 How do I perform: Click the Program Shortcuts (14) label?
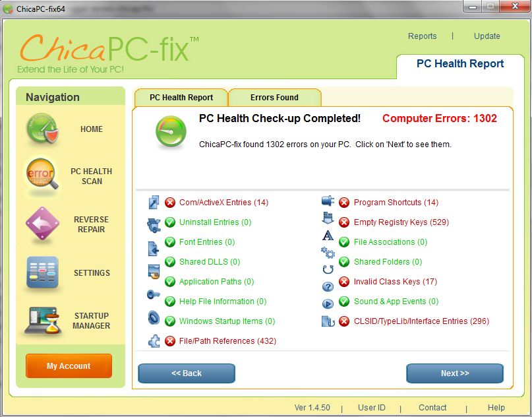pos(396,203)
